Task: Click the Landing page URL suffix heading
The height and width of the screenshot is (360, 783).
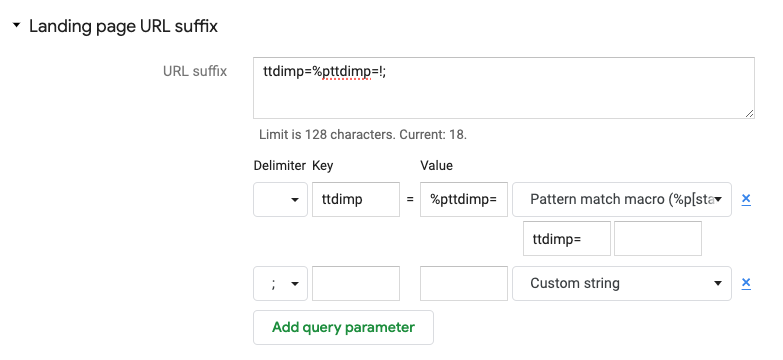Action: 123,26
